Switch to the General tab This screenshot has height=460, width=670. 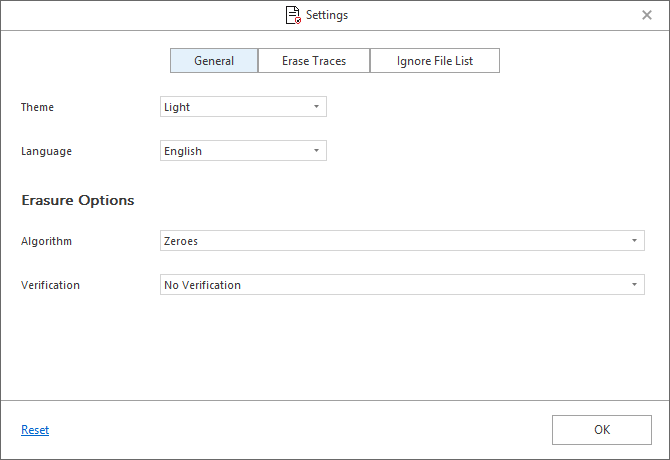(x=214, y=61)
